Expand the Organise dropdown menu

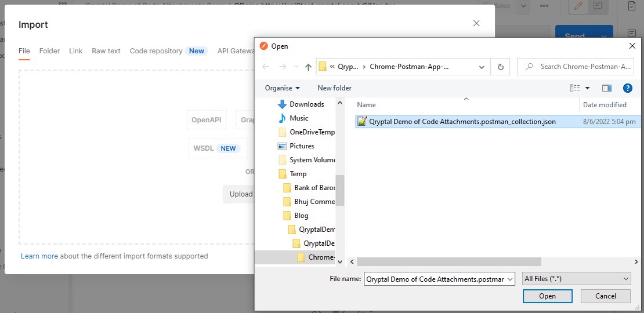coord(283,88)
